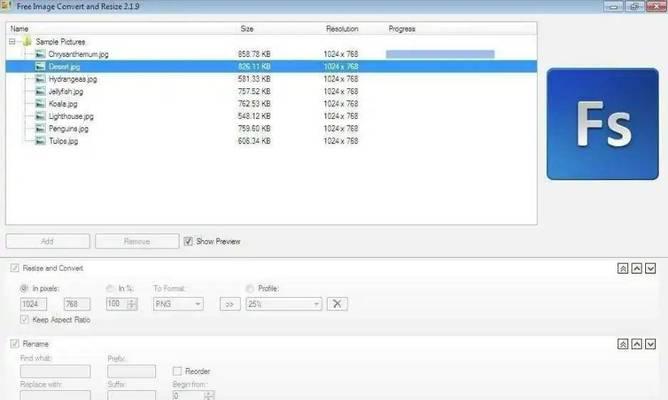Image resolution: width=668 pixels, height=400 pixels.
Task: Select the Tulips.jpg file name
Action: 63,141
